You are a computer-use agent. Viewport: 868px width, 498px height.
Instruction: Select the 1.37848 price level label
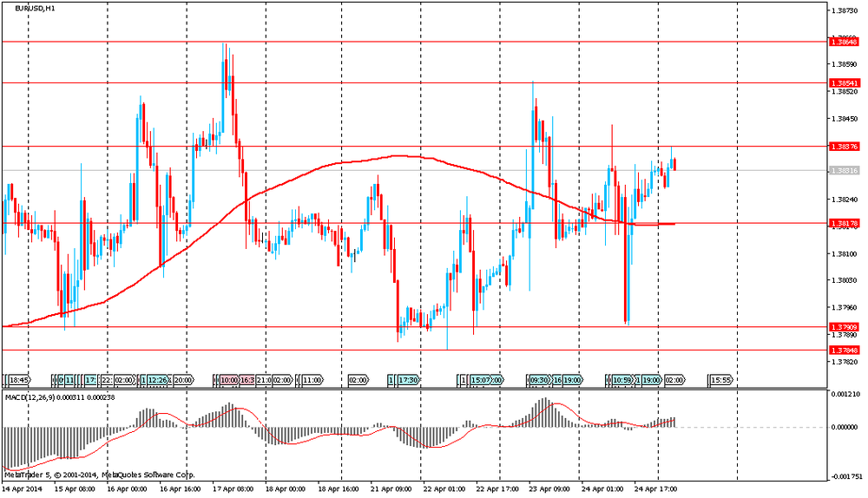843,350
